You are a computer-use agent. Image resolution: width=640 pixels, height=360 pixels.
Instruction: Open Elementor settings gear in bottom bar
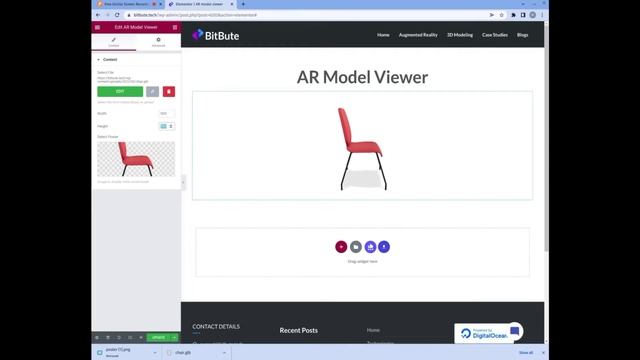click(97, 338)
